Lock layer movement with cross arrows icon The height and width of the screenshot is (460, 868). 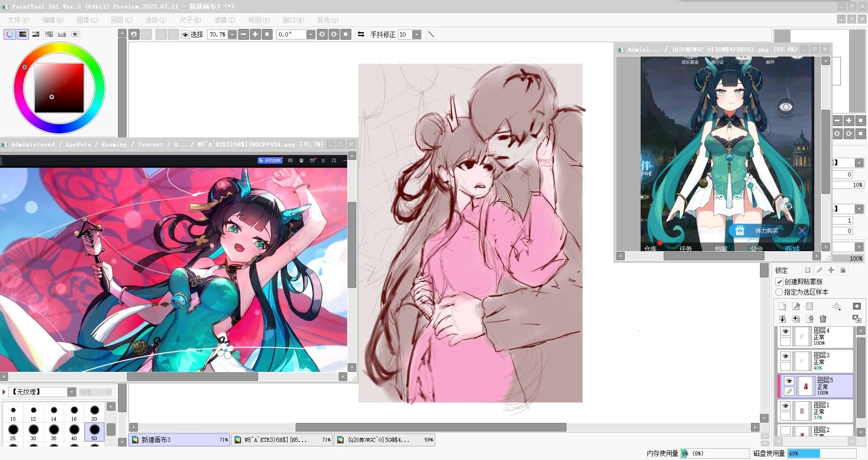(x=831, y=270)
